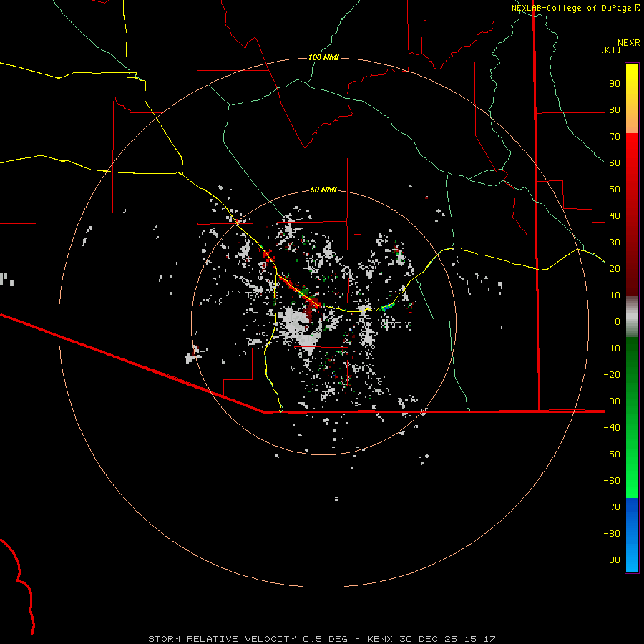The width and height of the screenshot is (644, 644).
Task: Pick the gray zero-velocity color bar segment
Action: pos(632,317)
